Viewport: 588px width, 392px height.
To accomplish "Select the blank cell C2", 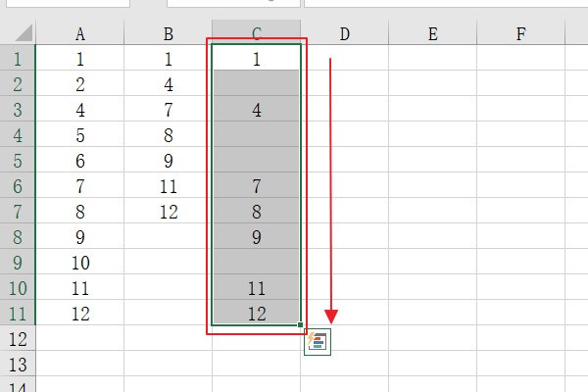I will pyautogui.click(x=256, y=84).
